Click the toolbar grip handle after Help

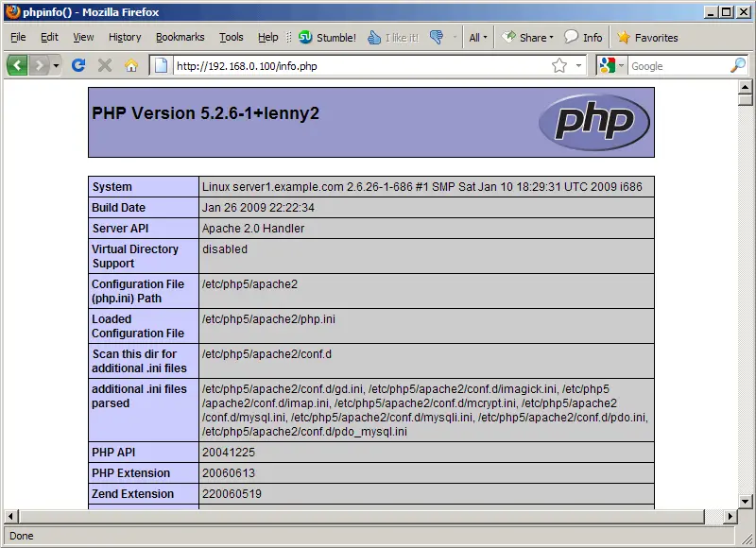[289, 37]
